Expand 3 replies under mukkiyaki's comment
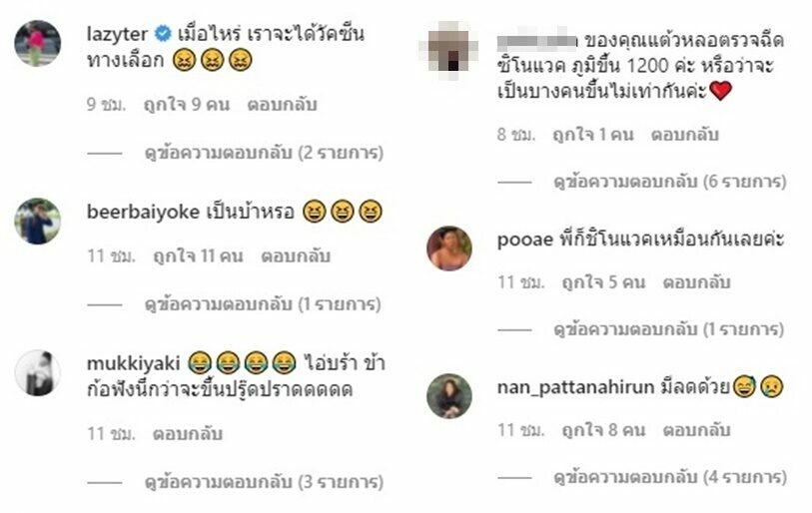Image resolution: width=812 pixels, height=513 pixels. (x=264, y=482)
